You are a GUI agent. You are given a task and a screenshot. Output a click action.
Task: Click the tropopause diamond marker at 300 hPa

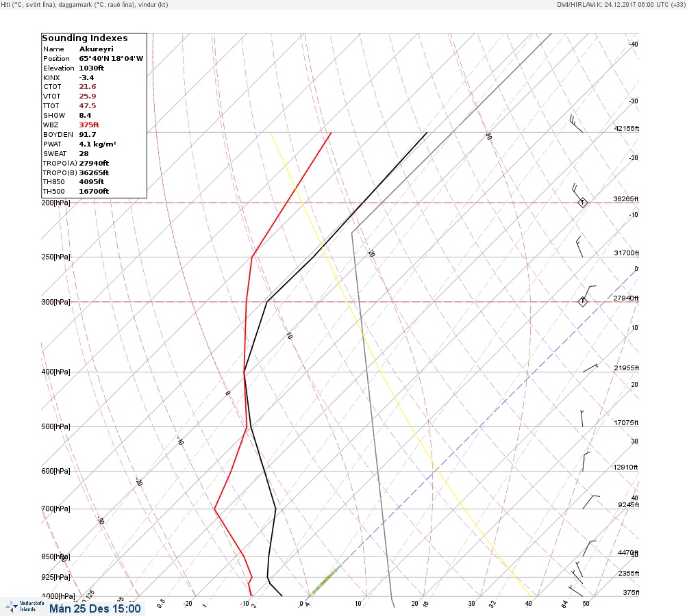click(582, 301)
